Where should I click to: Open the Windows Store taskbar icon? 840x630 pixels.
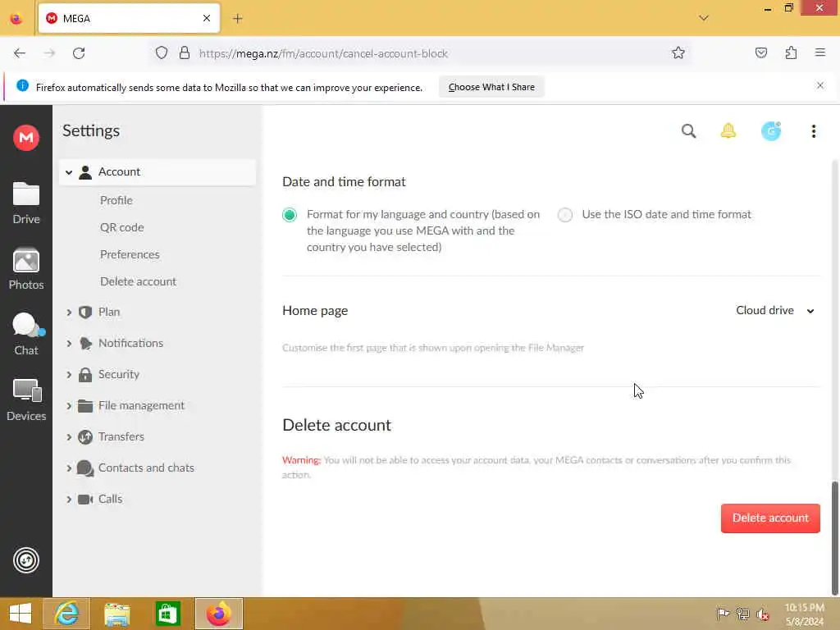(167, 614)
